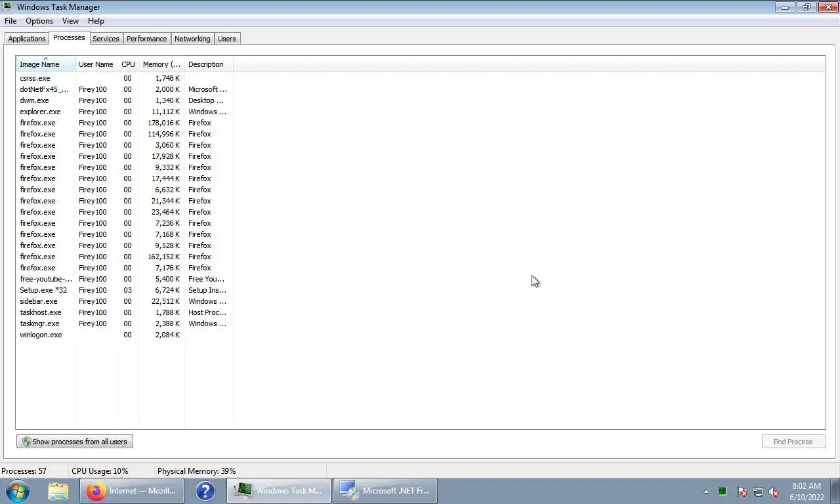Select the firefox.exe row using 178,016 K

pos(125,123)
